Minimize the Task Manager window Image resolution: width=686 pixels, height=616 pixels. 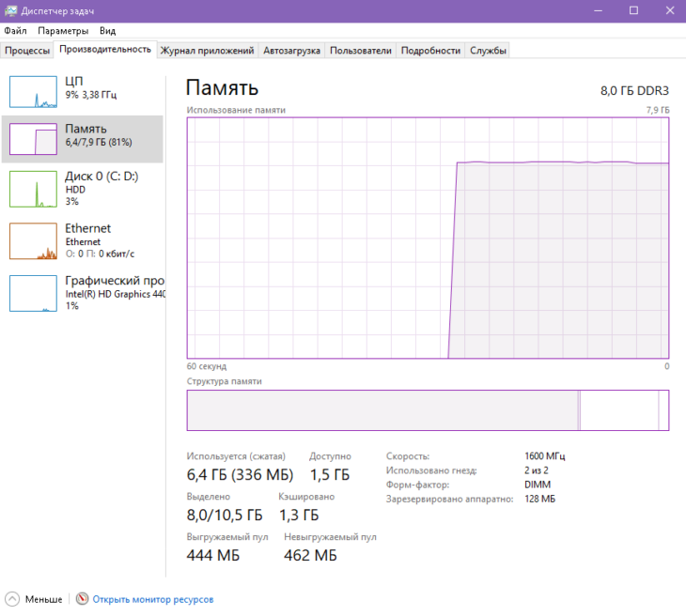click(598, 10)
